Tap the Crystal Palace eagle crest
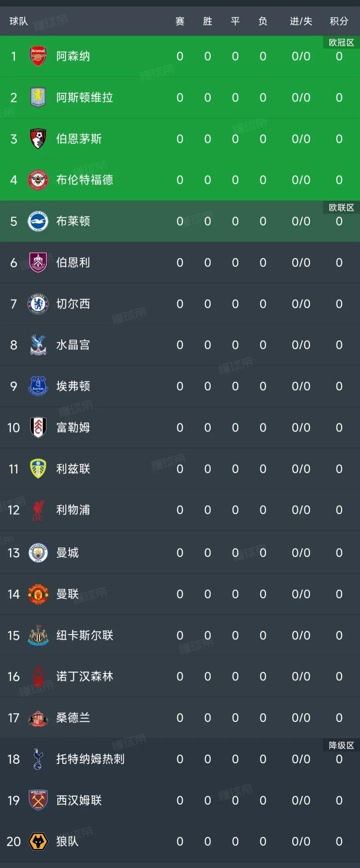Viewport: 360px width, 868px height. click(38, 345)
